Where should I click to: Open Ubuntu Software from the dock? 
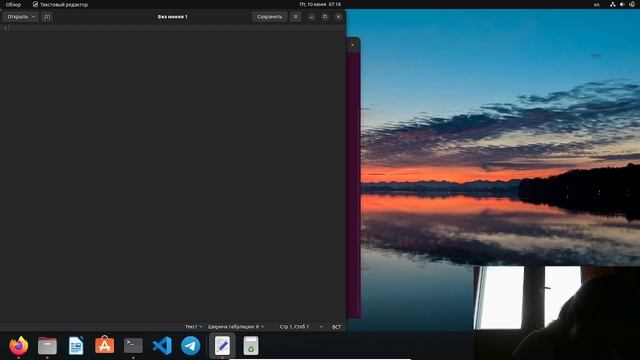(x=104, y=345)
